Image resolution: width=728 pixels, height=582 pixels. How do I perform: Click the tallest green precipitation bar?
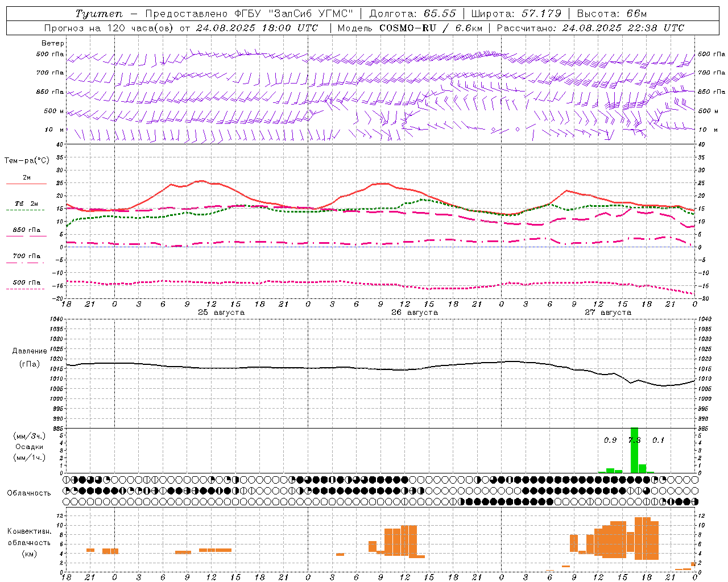tap(634, 450)
